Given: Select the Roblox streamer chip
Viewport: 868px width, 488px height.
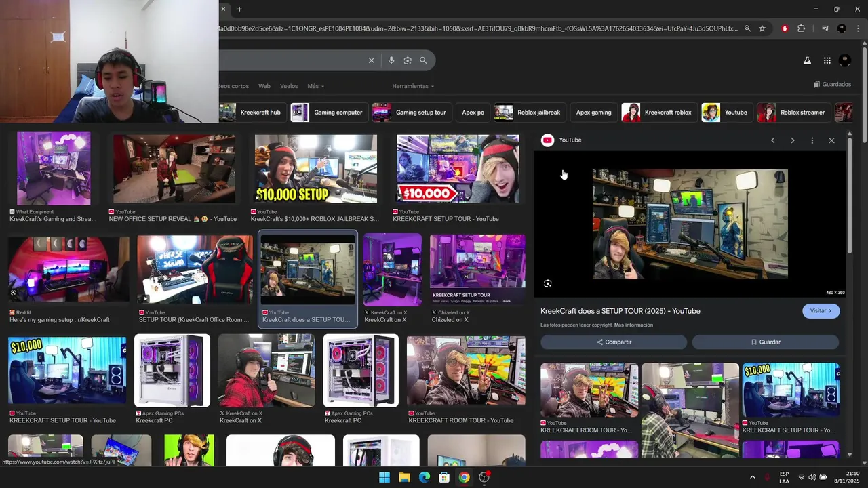Looking at the screenshot, I should 793,113.
